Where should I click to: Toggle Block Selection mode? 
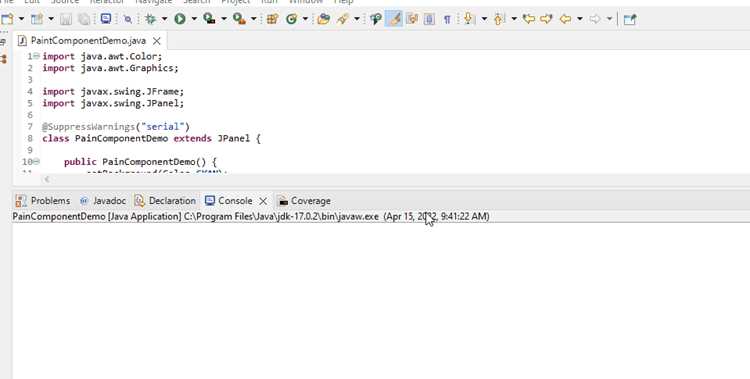(429, 19)
